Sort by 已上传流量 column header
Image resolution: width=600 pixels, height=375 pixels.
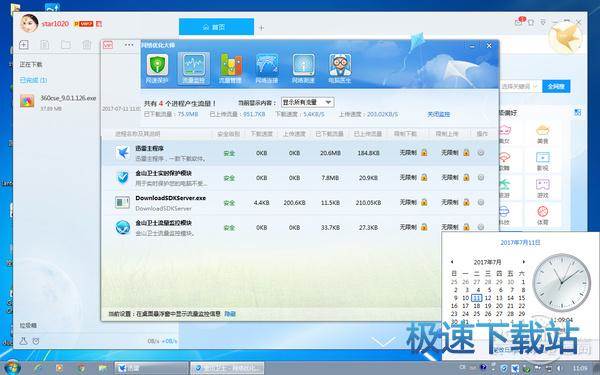point(368,134)
